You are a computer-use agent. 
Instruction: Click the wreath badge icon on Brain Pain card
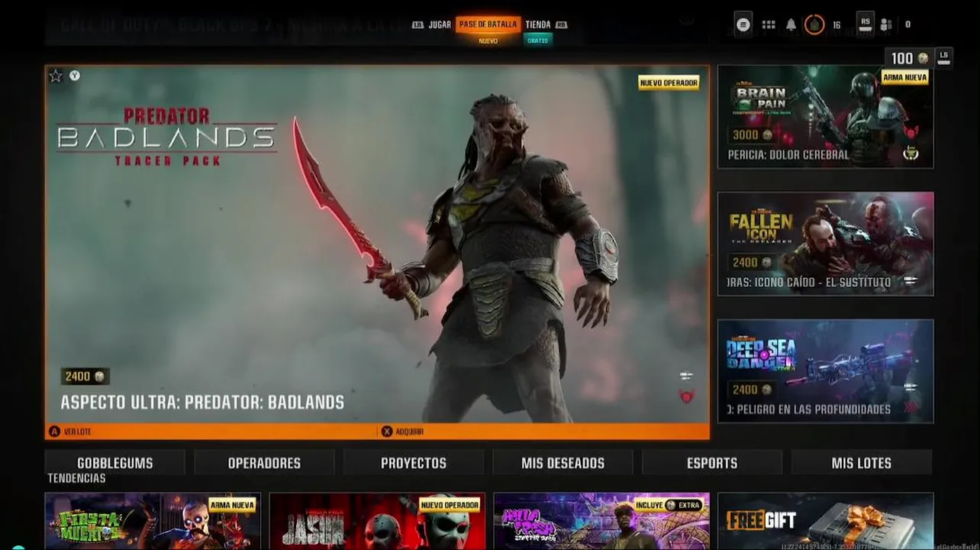tap(911, 154)
